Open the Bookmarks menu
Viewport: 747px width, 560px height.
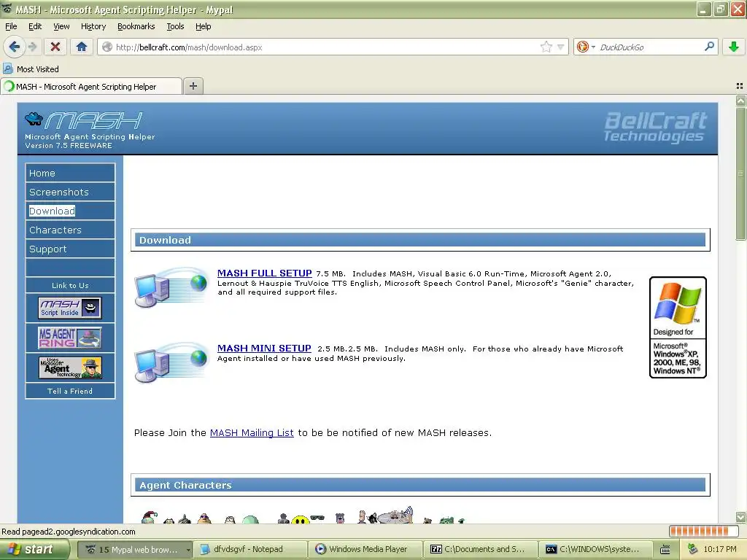[136, 26]
